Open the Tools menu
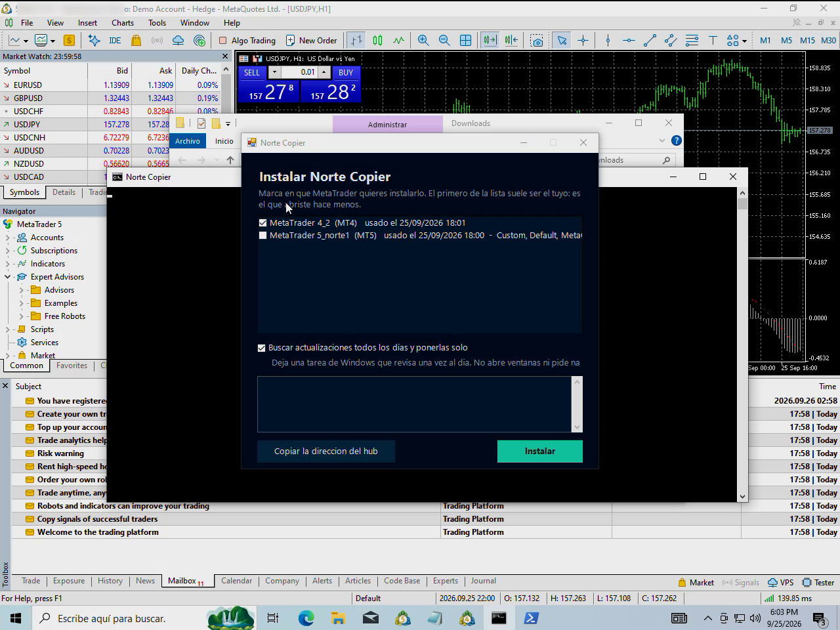Image resolution: width=840 pixels, height=630 pixels. pos(157,22)
